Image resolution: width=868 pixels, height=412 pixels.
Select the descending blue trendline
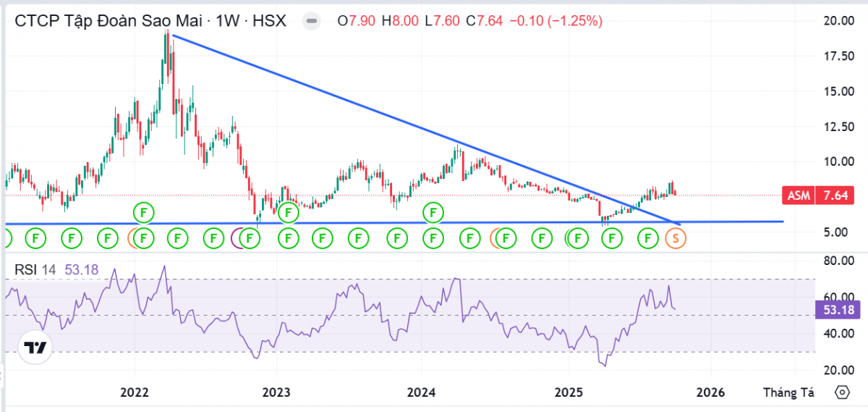click(362, 103)
